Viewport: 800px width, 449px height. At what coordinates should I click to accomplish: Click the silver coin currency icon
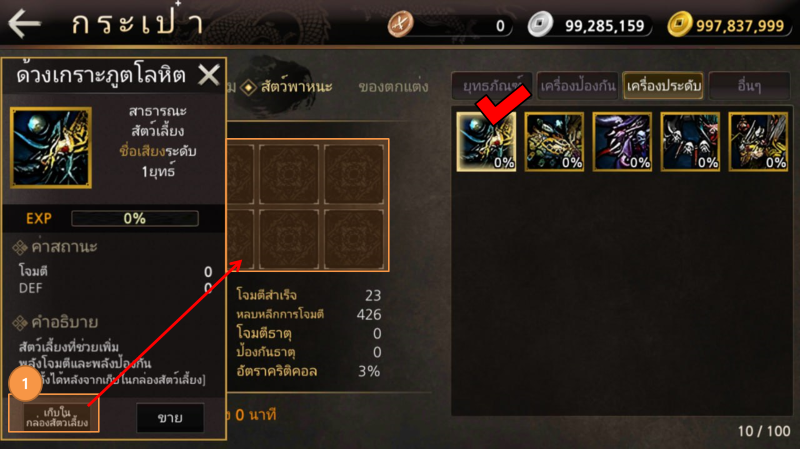540,24
